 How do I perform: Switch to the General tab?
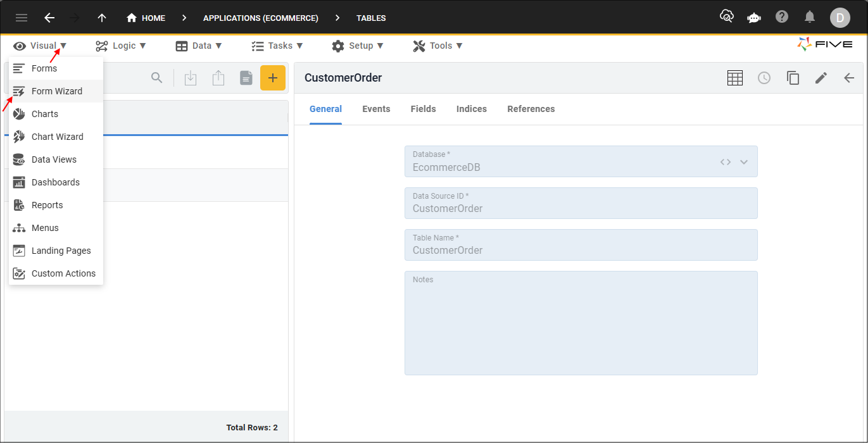[x=325, y=109]
